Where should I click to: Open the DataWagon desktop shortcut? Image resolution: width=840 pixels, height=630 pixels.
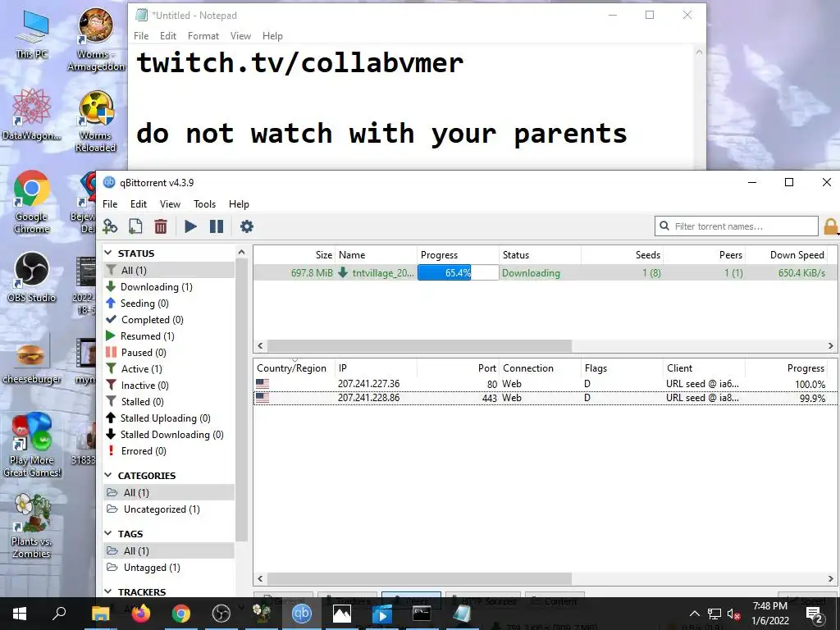point(32,115)
